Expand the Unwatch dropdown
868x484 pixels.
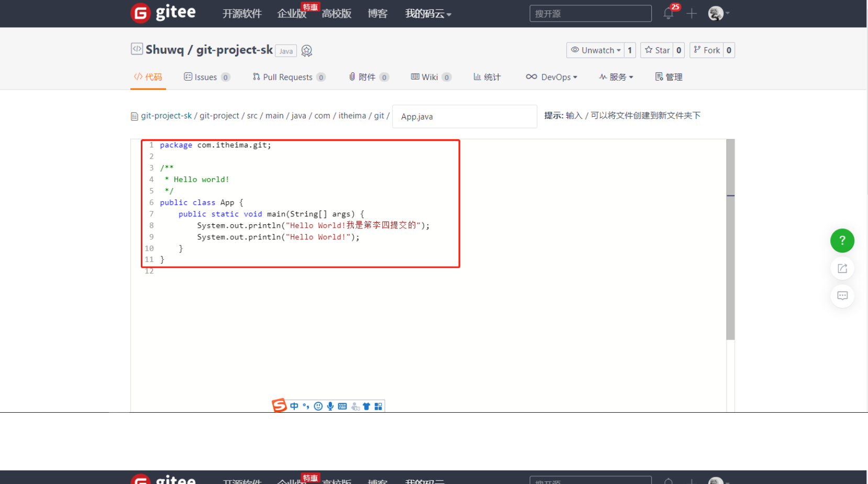point(596,50)
